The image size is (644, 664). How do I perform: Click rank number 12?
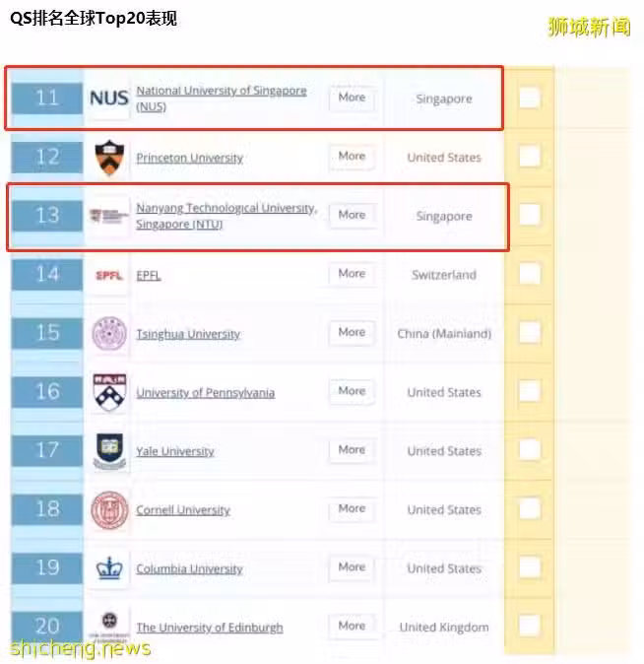click(x=47, y=157)
